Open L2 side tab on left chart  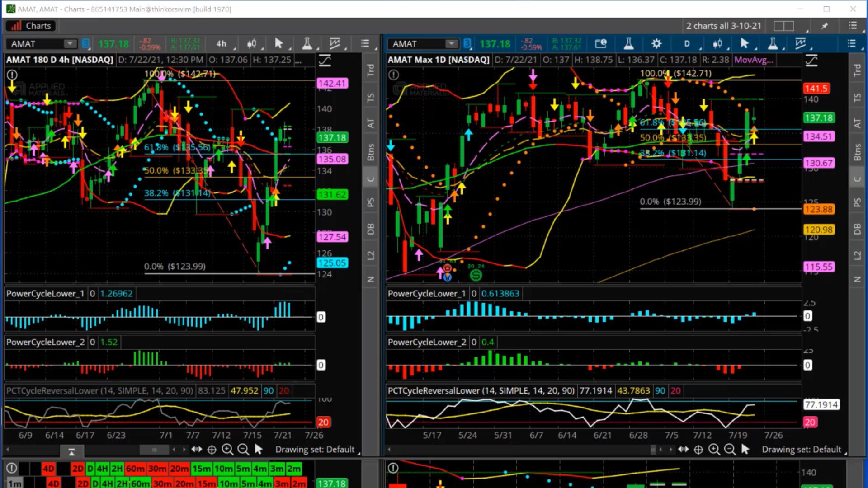[371, 256]
